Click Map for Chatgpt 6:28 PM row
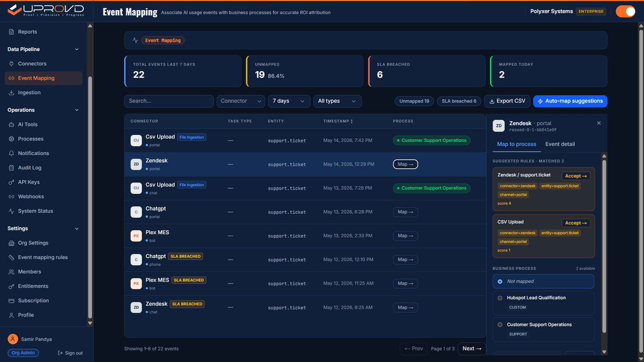Image resolution: width=644 pixels, height=362 pixels. (405, 212)
